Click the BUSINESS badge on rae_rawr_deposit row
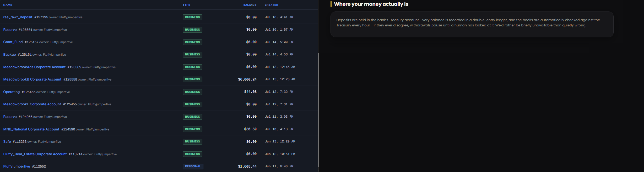 pyautogui.click(x=192, y=17)
